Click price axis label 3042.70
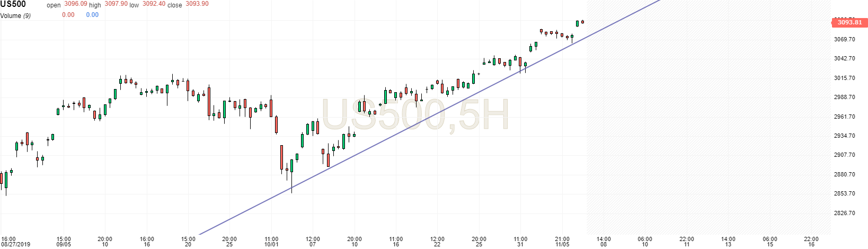Viewport: 868px width, 249px height. click(845, 59)
